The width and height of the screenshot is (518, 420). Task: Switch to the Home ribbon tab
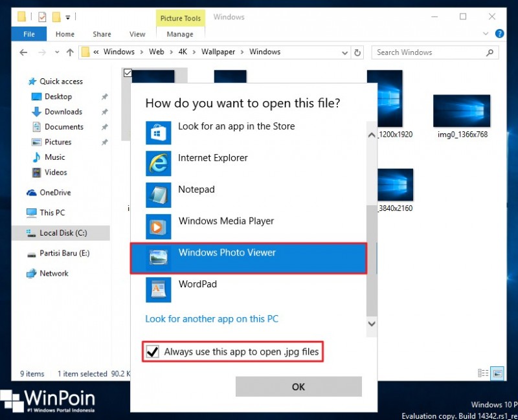pyautogui.click(x=65, y=34)
